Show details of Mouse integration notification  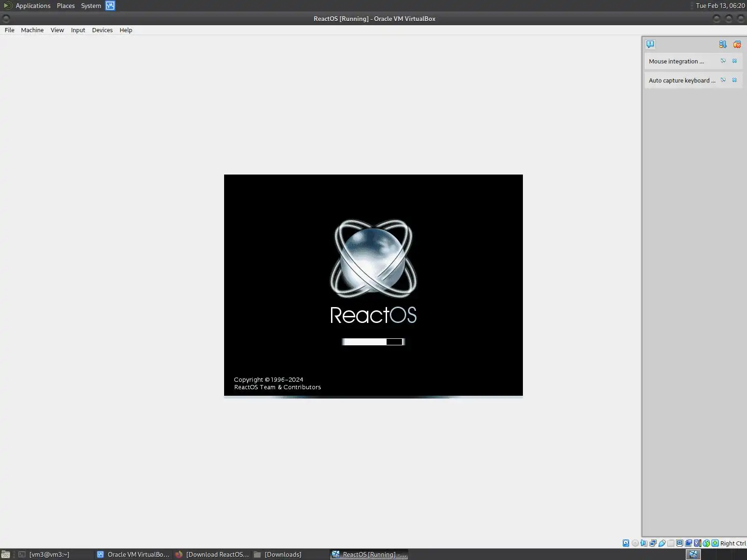(723, 61)
